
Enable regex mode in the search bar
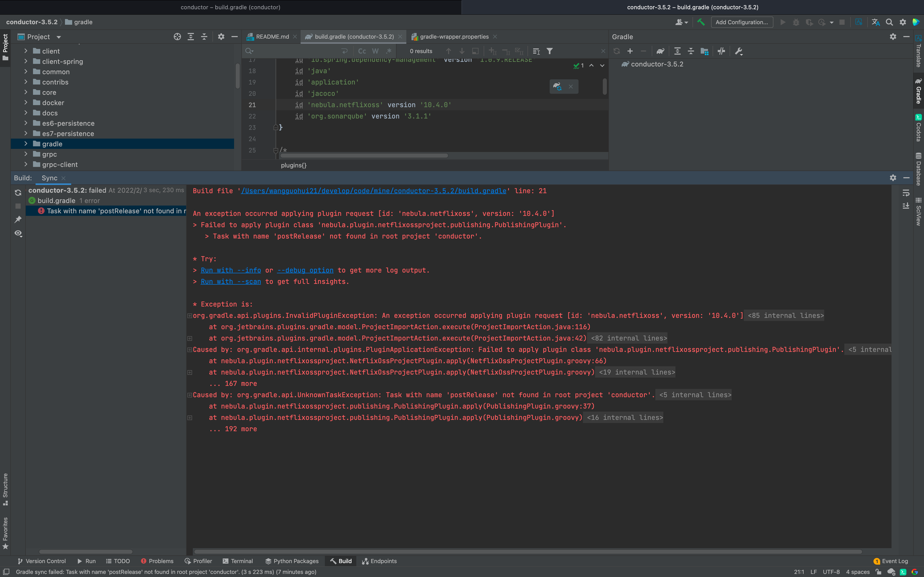pos(389,51)
